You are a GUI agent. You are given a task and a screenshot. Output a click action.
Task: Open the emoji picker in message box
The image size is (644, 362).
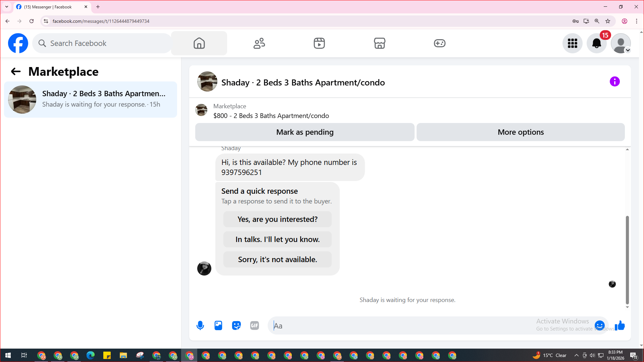pyautogui.click(x=599, y=325)
